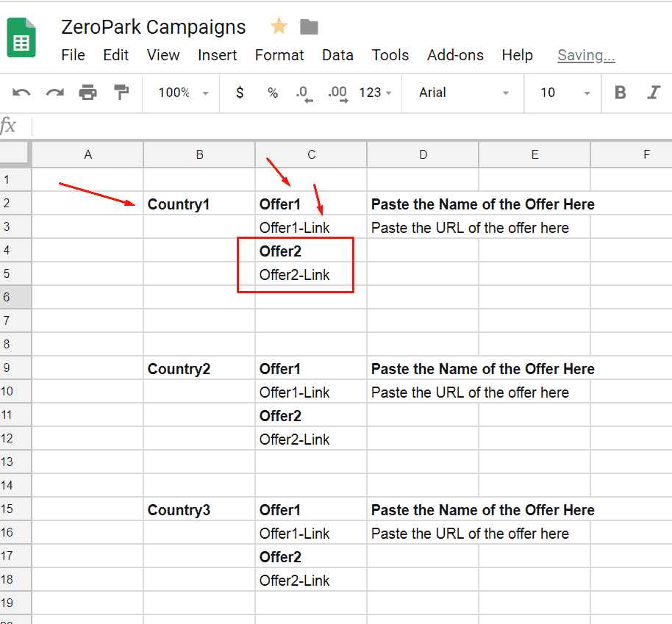
Task: Click the decrease decimal places icon
Action: 304,94
